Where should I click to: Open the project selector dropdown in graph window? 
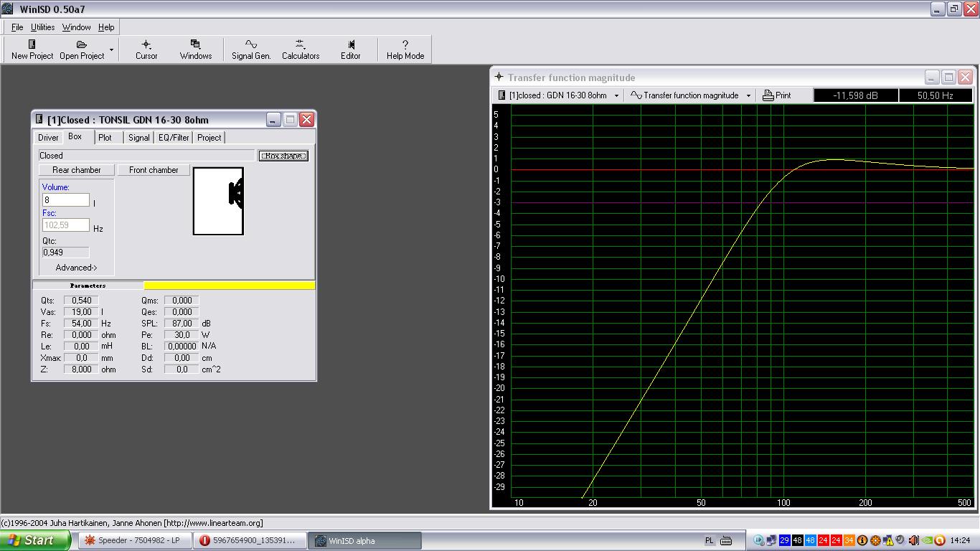[x=616, y=95]
